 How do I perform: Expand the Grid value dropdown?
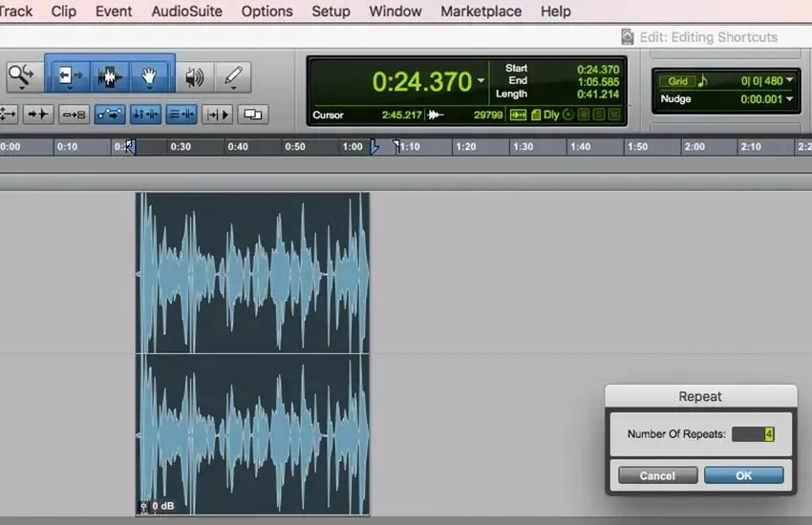pyautogui.click(x=790, y=80)
